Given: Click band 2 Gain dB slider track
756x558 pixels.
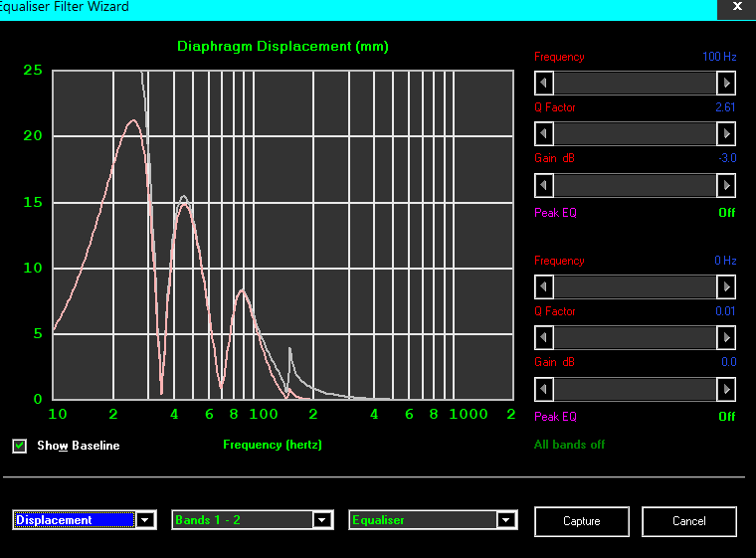Looking at the screenshot, I should 635,389.
